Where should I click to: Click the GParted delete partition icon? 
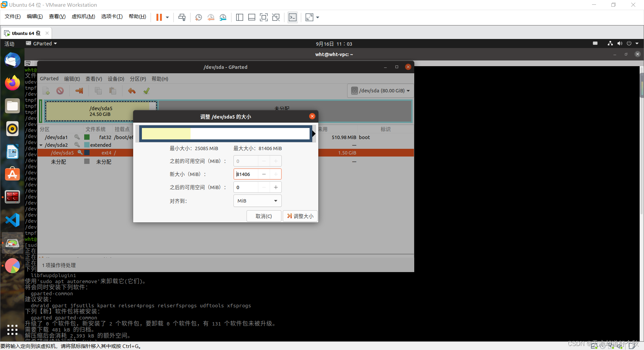tap(60, 91)
